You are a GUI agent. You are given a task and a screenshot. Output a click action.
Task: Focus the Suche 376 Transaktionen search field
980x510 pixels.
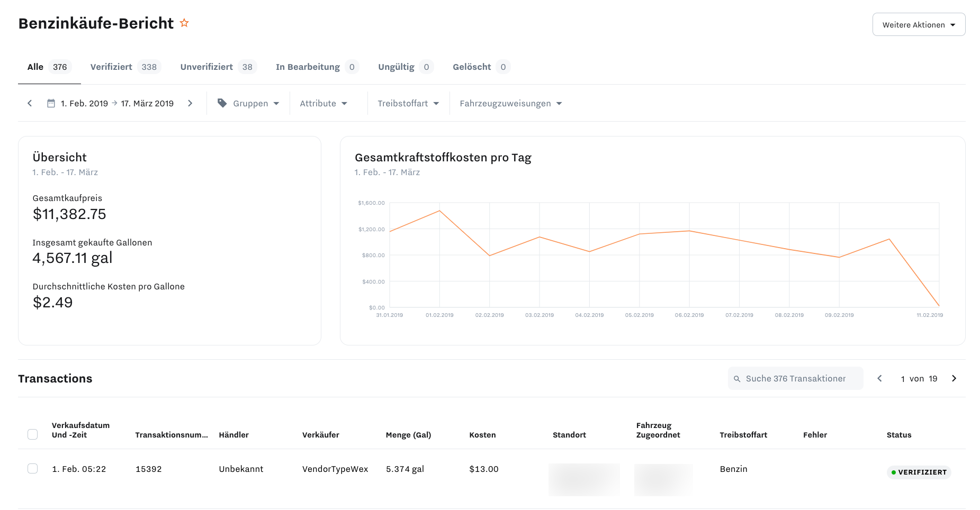tap(795, 378)
